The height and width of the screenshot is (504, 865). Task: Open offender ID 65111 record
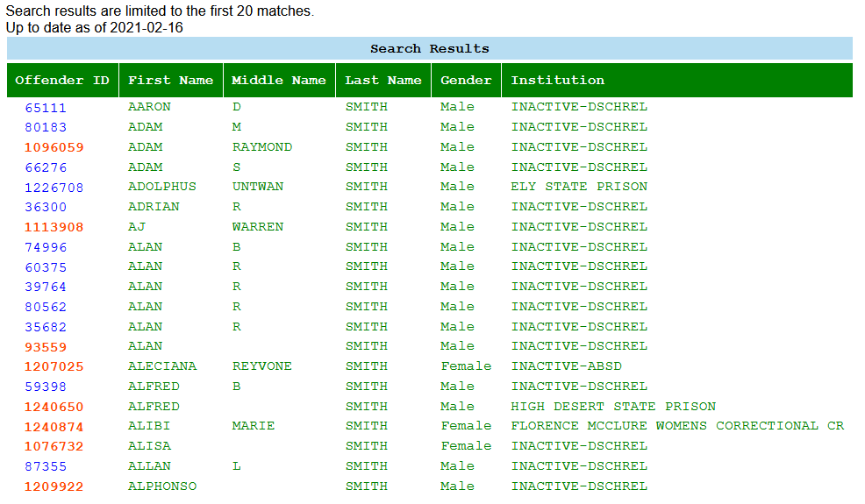point(46,108)
